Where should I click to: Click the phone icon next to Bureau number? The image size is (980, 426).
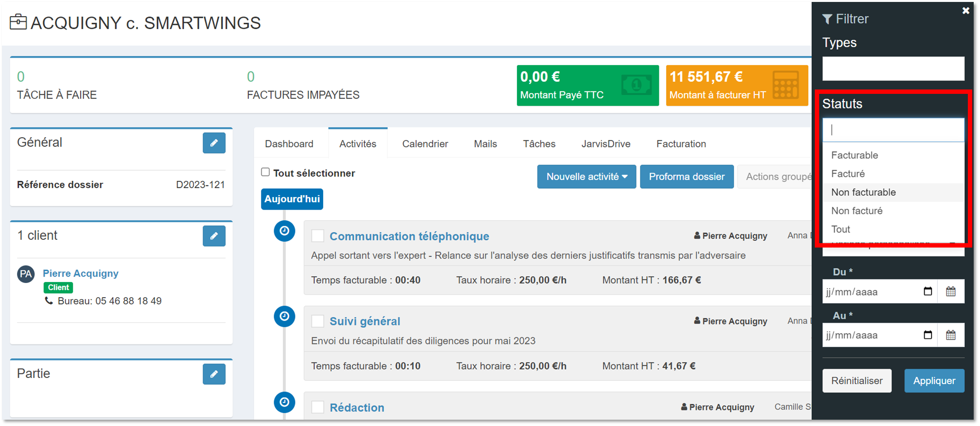point(49,301)
